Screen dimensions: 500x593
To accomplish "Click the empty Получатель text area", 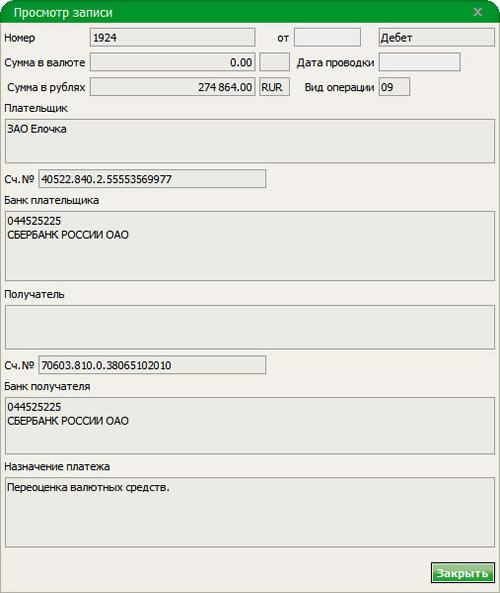I will tap(250, 327).
